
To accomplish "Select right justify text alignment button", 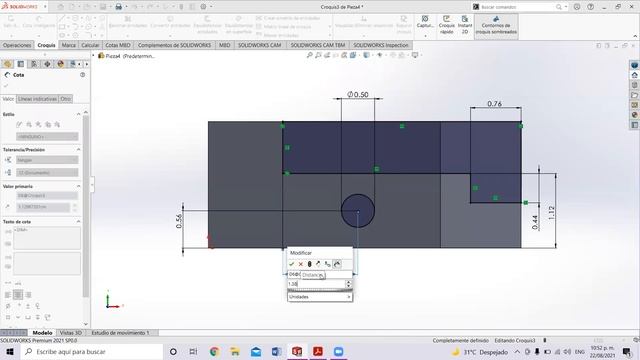I will (28, 295).
